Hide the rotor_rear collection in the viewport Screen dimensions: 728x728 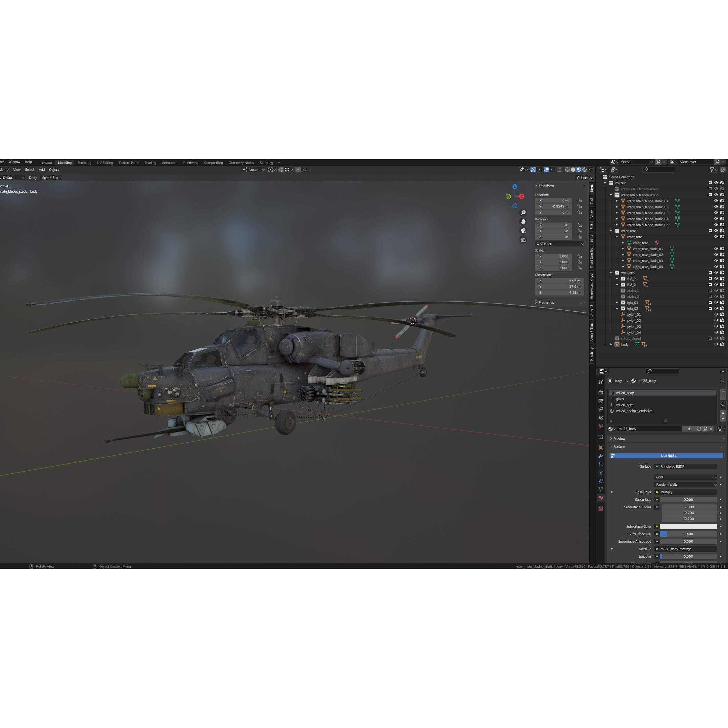pos(716,231)
